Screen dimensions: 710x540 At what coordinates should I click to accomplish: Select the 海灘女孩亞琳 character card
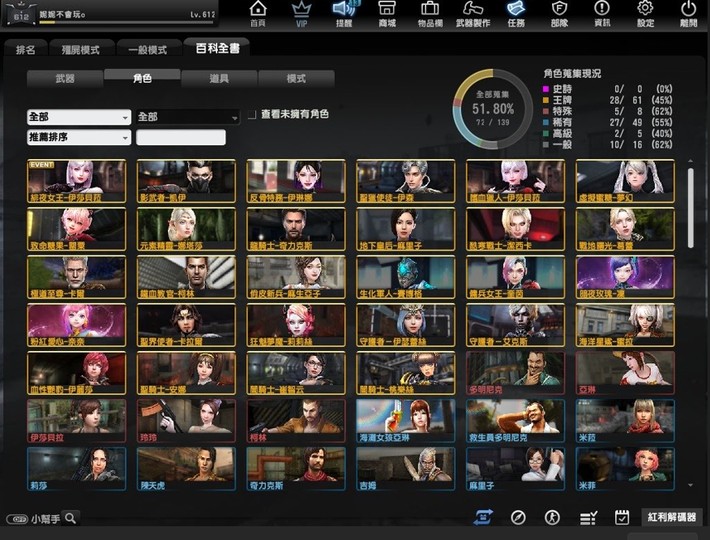click(x=406, y=421)
